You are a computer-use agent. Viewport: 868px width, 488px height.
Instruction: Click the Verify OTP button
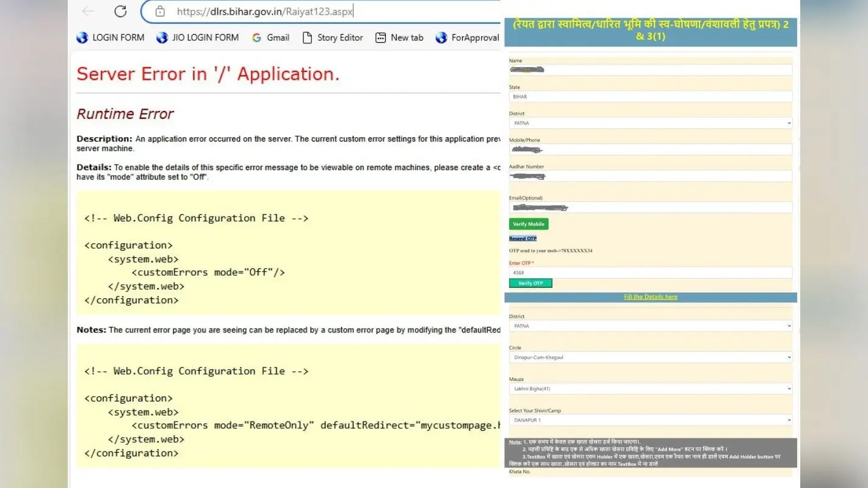point(530,283)
